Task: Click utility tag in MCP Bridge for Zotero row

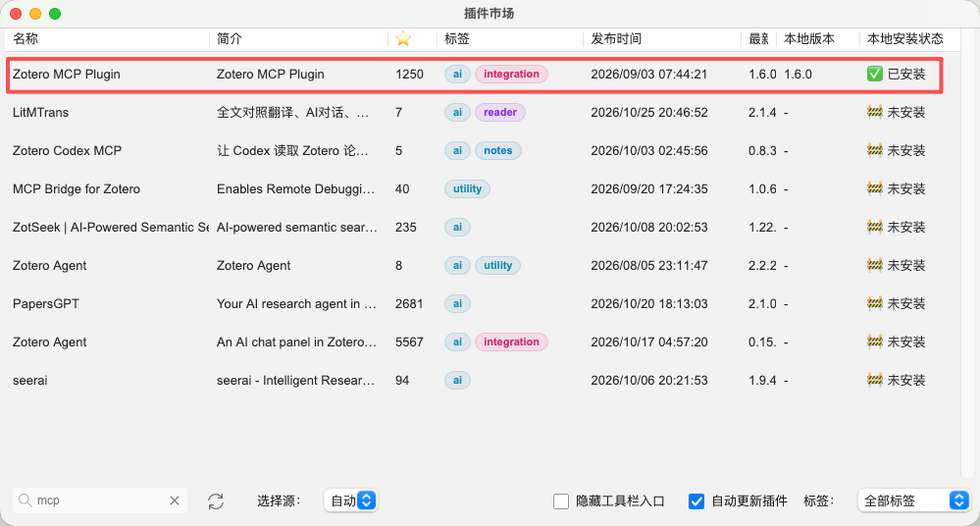Action: pos(468,188)
